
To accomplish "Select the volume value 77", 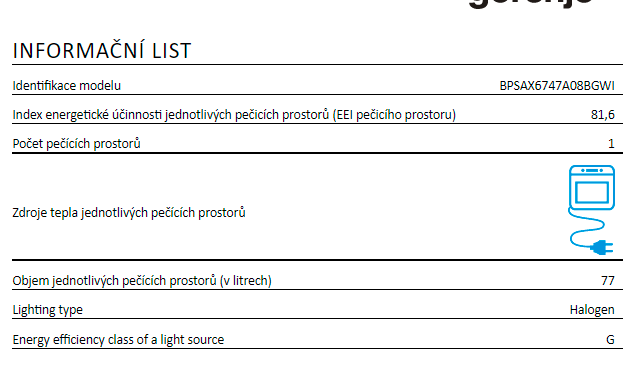I will pyautogui.click(x=608, y=281).
